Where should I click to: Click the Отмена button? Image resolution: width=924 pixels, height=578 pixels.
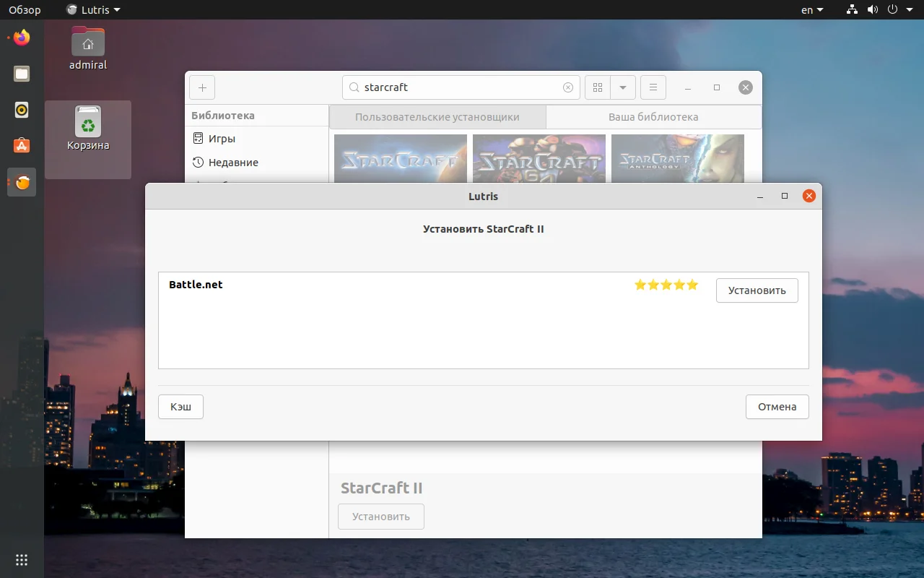click(x=777, y=407)
